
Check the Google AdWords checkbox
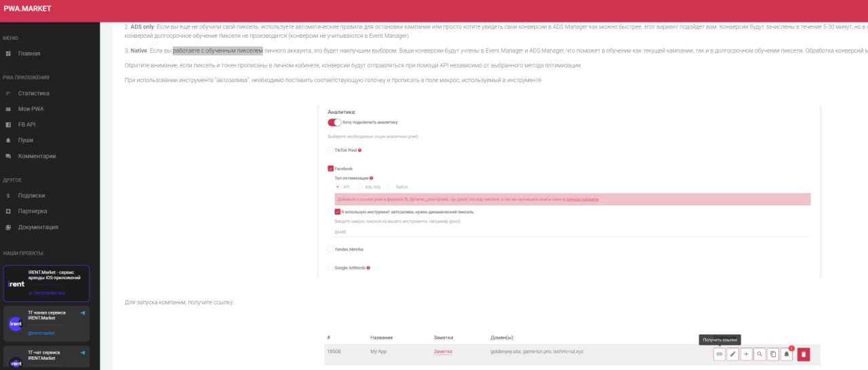pyautogui.click(x=330, y=268)
